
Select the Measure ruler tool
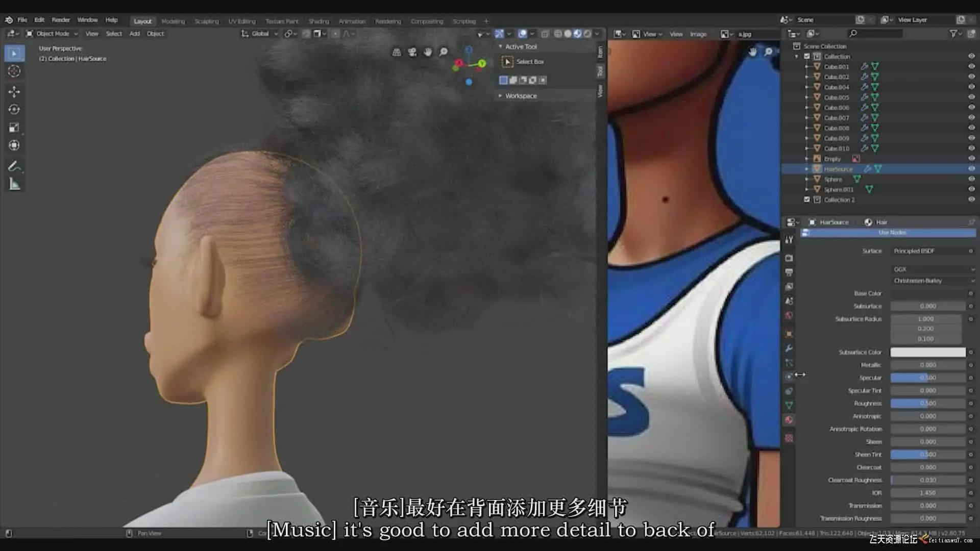(14, 185)
